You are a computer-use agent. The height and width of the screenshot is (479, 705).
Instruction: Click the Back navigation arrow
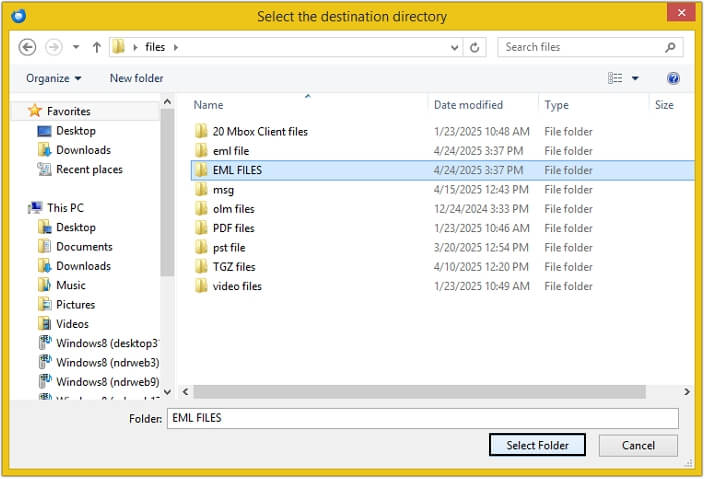point(28,47)
